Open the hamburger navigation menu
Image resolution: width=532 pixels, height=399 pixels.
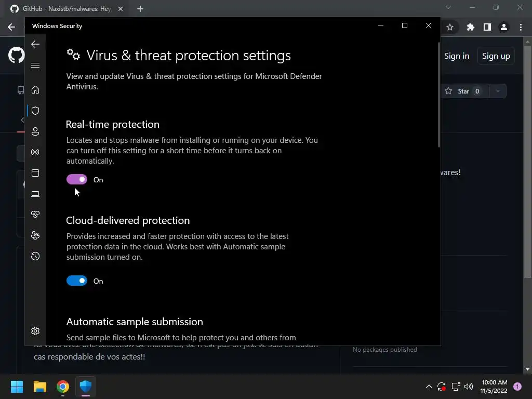click(x=35, y=65)
